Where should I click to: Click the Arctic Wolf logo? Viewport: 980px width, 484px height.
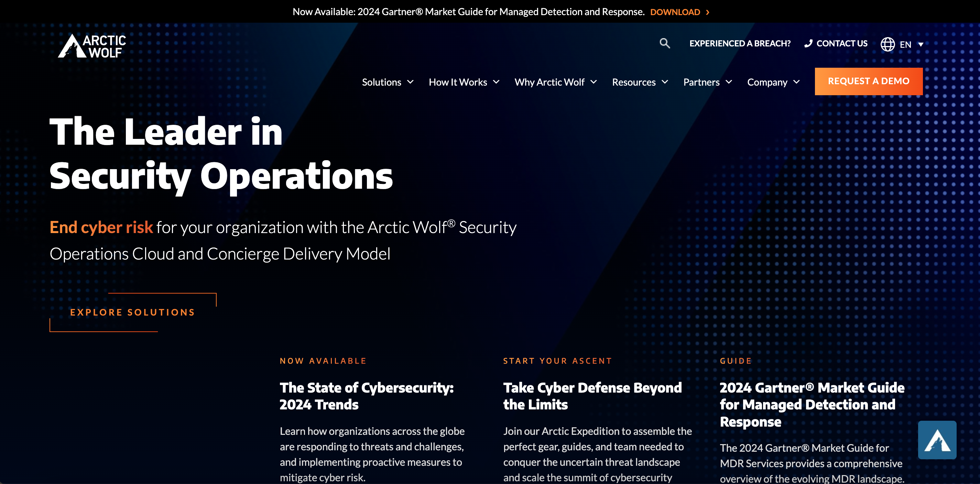click(92, 46)
